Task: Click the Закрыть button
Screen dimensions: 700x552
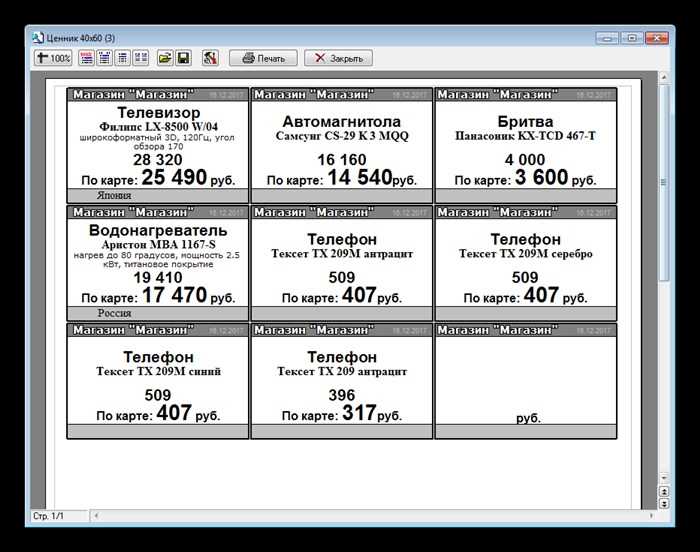Action: (x=338, y=58)
